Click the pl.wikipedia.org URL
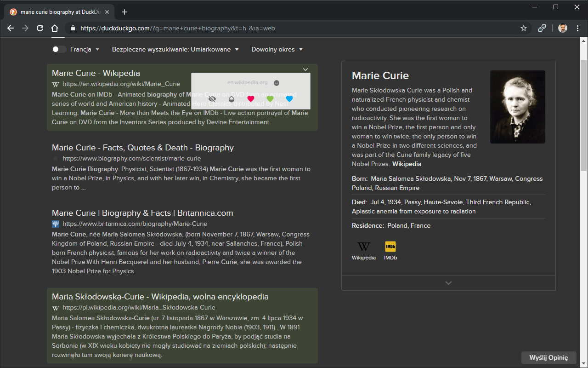This screenshot has width=588, height=368. (139, 307)
